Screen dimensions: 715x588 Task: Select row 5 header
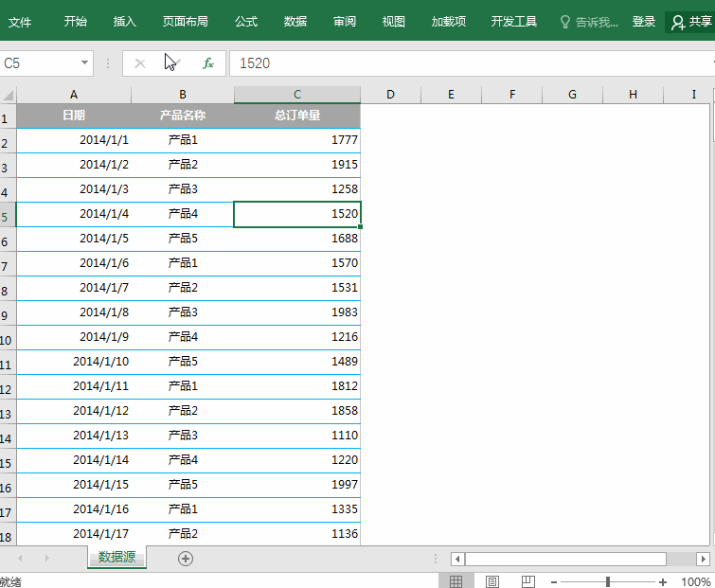point(8,214)
